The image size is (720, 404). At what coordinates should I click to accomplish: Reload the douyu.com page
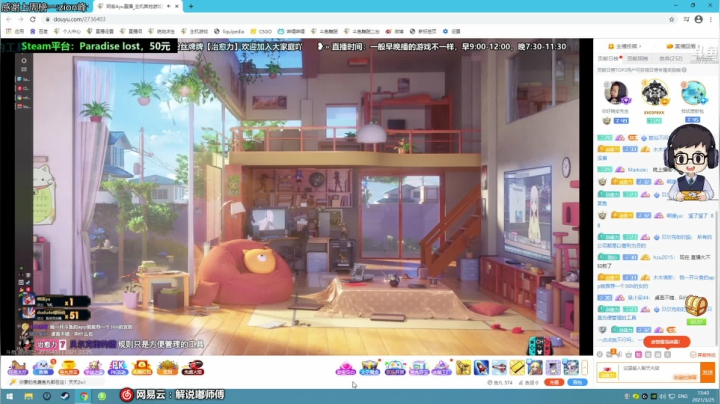point(33,19)
